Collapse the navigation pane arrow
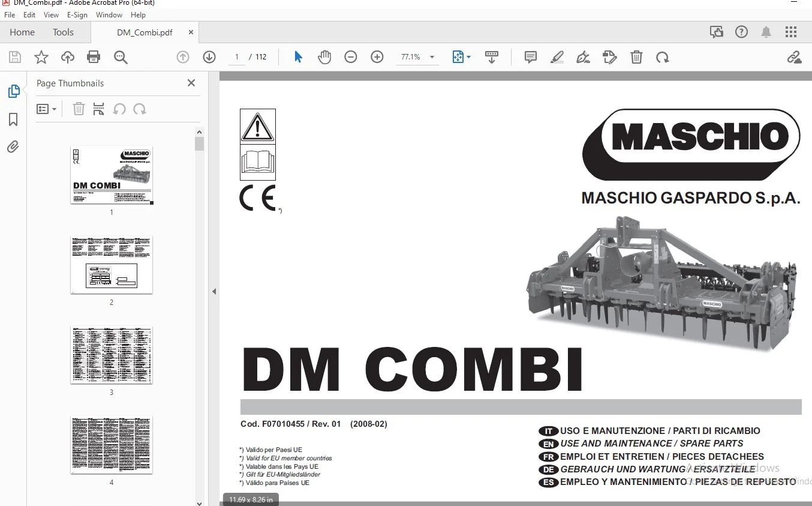Image resolution: width=812 pixels, height=506 pixels. [x=214, y=292]
